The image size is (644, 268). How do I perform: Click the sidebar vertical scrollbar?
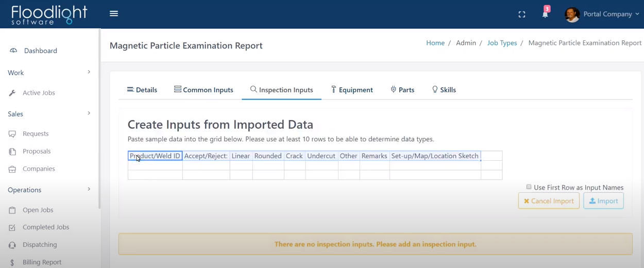point(99,119)
